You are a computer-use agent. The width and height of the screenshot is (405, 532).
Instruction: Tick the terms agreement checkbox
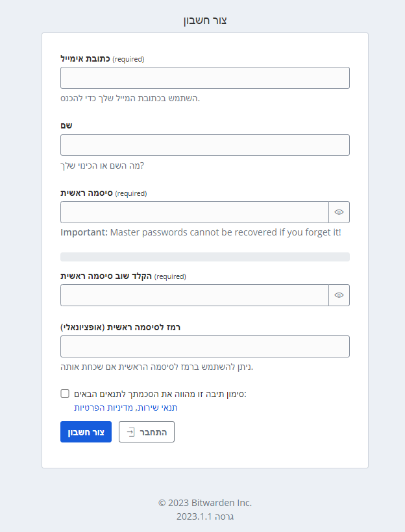pos(65,393)
